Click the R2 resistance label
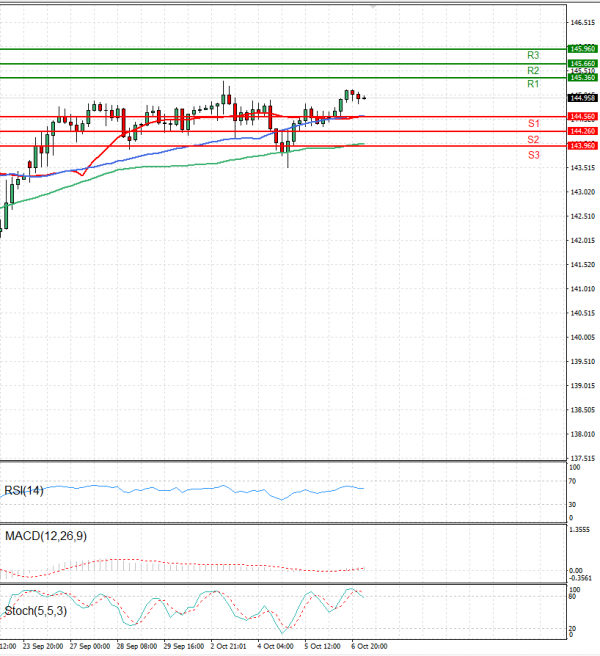Image resolution: width=600 pixels, height=656 pixels. coord(533,70)
